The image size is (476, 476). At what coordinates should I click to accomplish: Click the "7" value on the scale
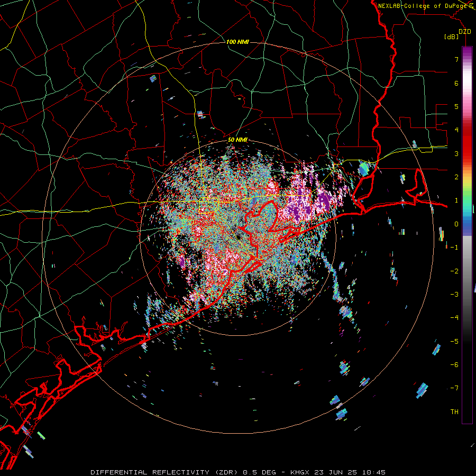point(456,59)
